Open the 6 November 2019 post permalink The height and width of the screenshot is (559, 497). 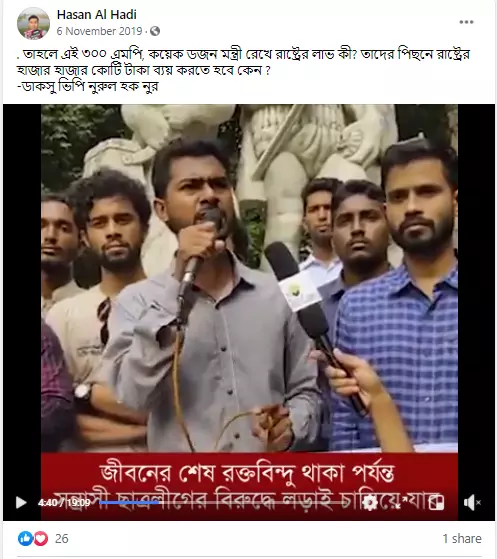click(99, 31)
